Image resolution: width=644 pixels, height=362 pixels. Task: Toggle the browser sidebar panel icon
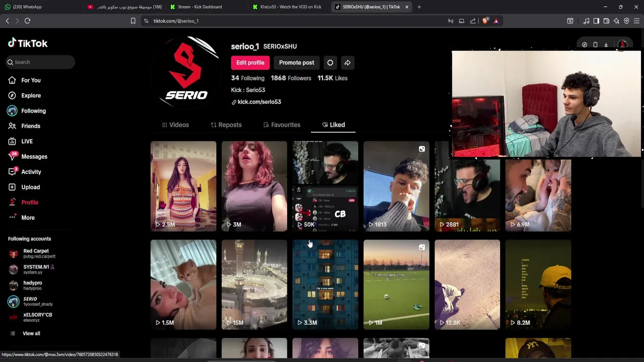tap(596, 21)
